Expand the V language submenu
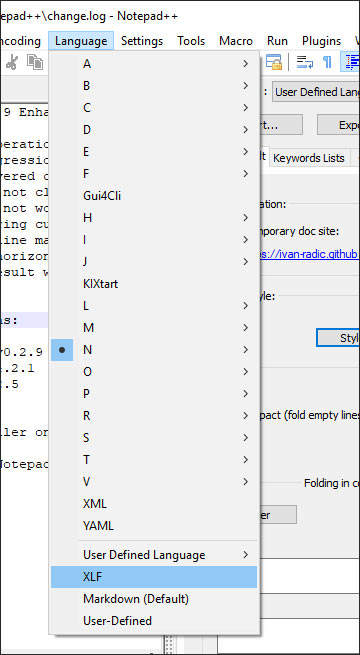 [154, 482]
